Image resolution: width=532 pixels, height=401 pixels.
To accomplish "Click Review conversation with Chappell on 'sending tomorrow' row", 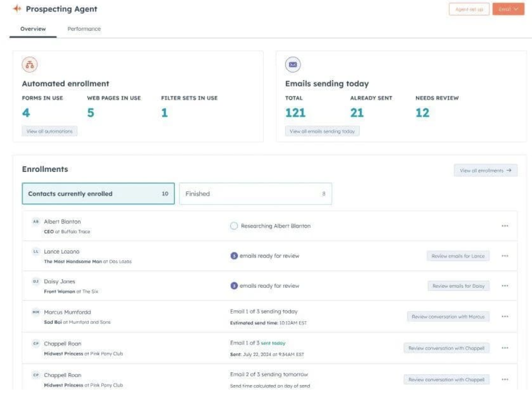I will point(446,379).
